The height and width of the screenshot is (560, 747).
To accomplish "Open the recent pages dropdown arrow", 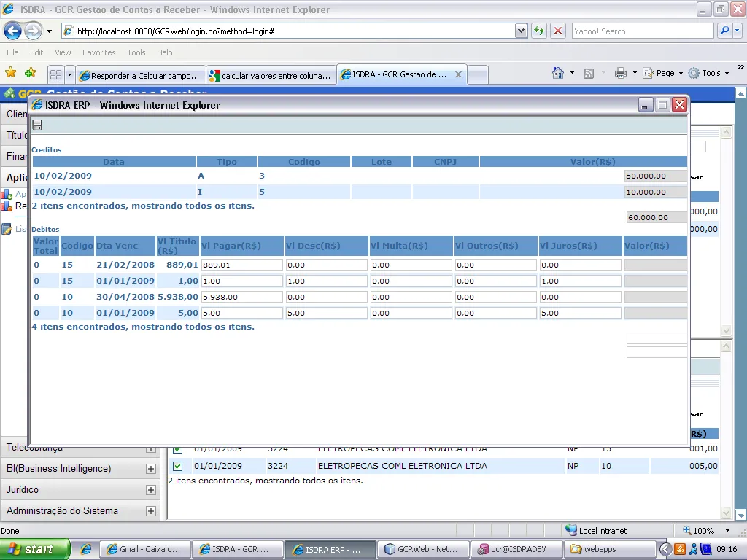I will (49, 31).
